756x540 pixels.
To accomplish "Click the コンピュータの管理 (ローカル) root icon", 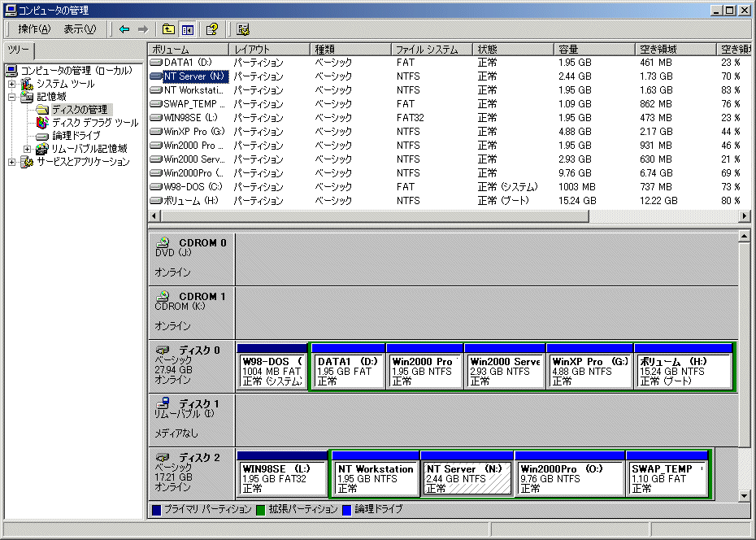I will [x=12, y=71].
